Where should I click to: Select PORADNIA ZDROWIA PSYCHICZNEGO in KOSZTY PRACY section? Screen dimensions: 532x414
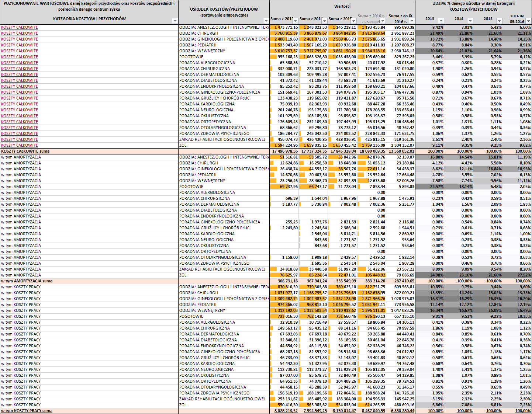click(214, 393)
